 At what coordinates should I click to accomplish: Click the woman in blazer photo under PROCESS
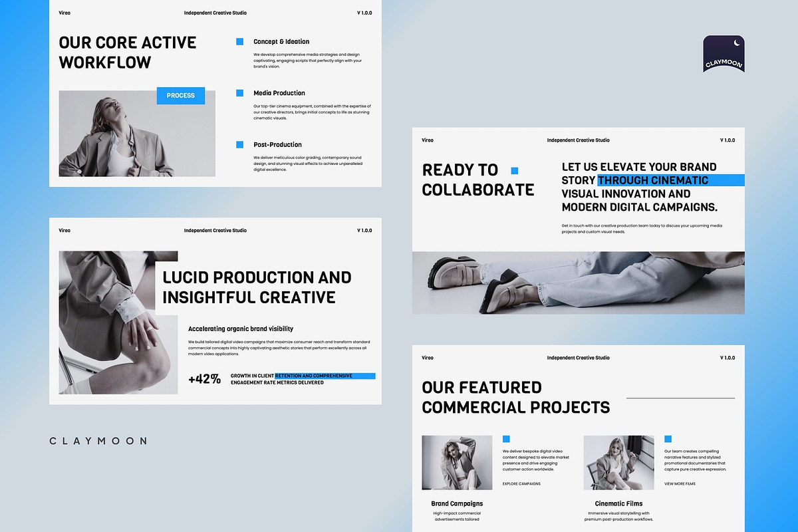tap(137, 134)
